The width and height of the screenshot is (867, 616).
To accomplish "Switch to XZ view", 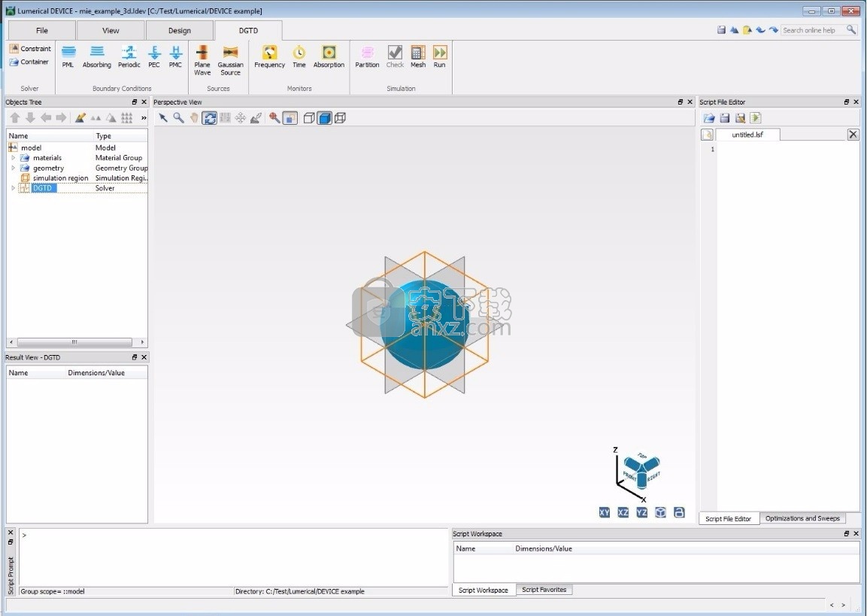I will pyautogui.click(x=623, y=513).
